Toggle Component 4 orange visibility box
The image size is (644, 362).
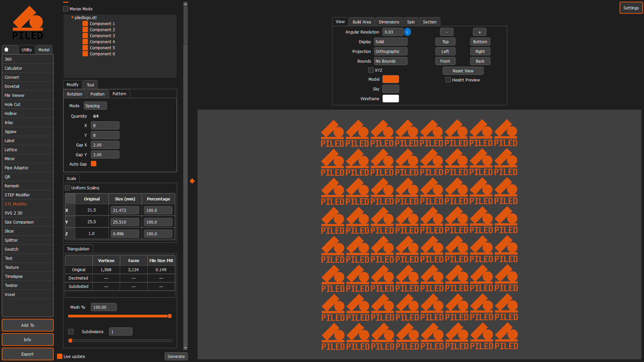85,42
